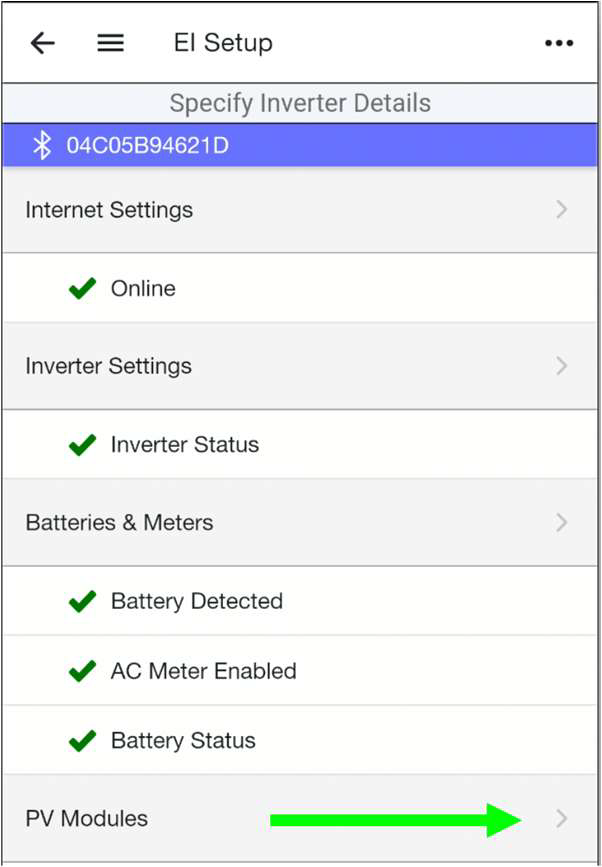Image resolution: width=602 pixels, height=867 pixels.
Task: Click the AC Meter Enabled checkmark
Action: tap(82, 671)
